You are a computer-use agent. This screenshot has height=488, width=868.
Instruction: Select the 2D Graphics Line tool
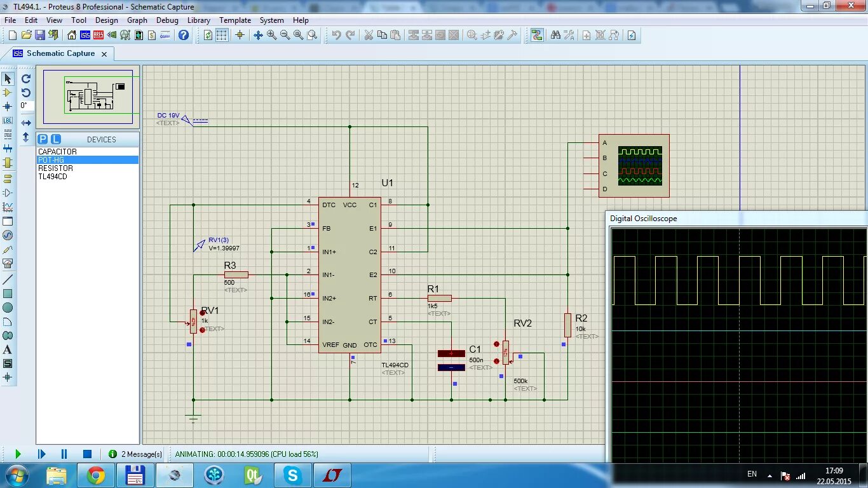8,280
